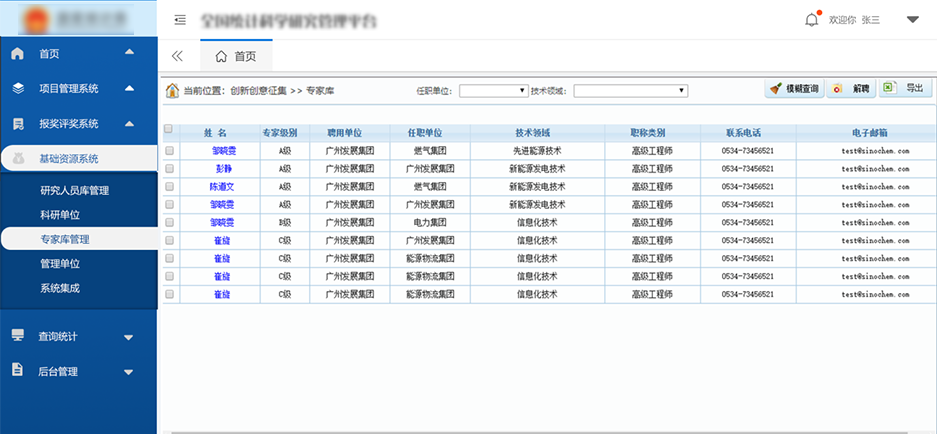Click the 查询统计 monitor icon
937x434 pixels.
(17, 336)
